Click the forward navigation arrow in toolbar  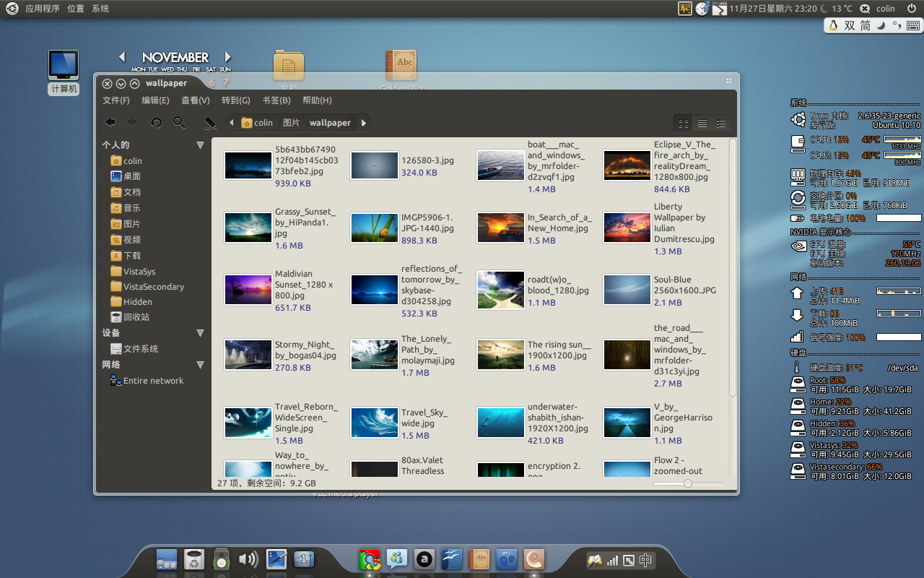132,123
